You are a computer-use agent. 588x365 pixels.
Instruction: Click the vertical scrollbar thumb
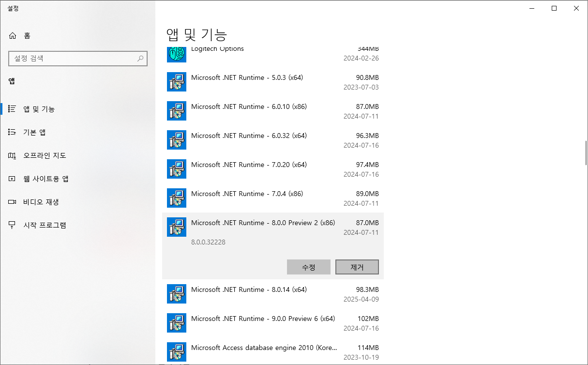[586, 154]
